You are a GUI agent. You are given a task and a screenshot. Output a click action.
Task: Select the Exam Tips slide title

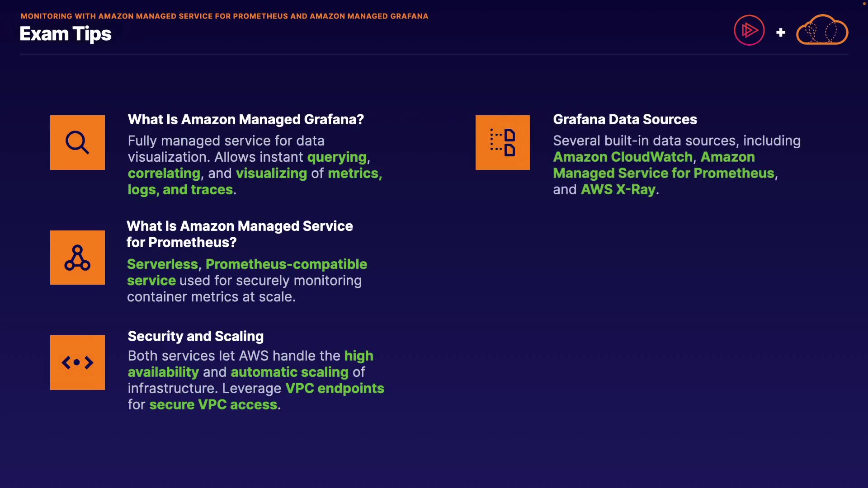[x=66, y=34]
